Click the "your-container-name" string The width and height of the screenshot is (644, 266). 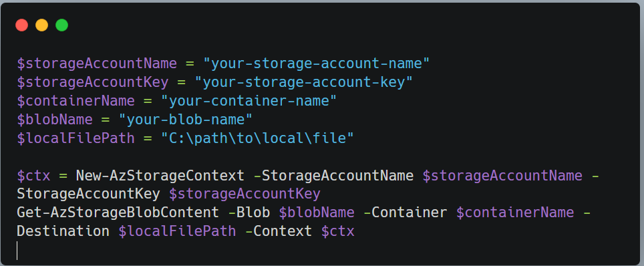tap(249, 101)
